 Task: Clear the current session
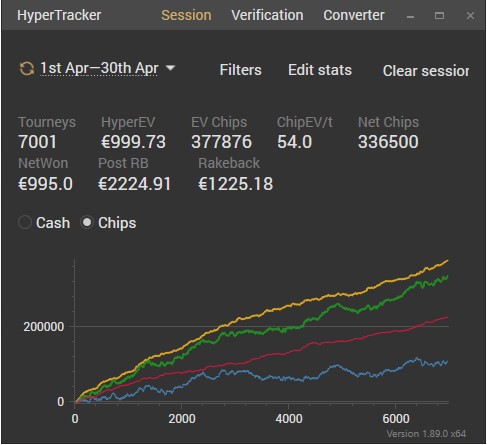(426, 71)
